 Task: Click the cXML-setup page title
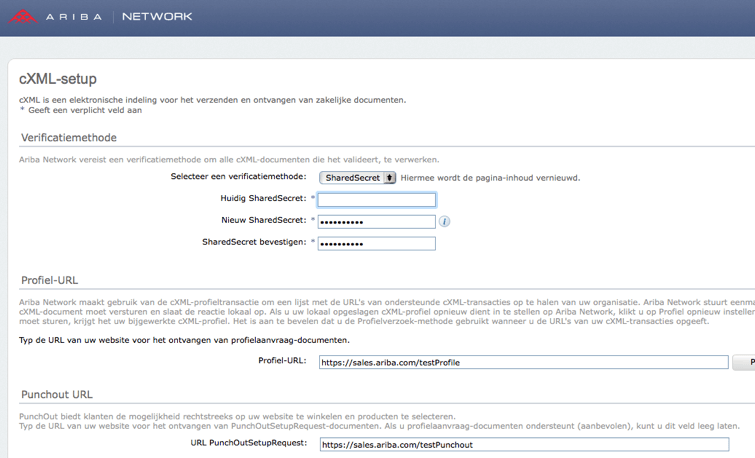point(58,79)
